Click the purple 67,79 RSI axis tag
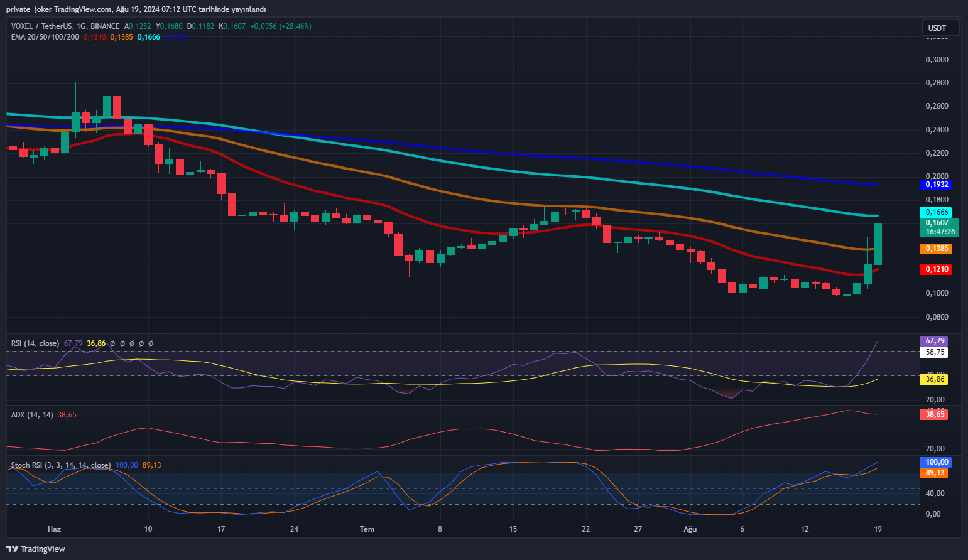The height and width of the screenshot is (560, 968). point(935,341)
